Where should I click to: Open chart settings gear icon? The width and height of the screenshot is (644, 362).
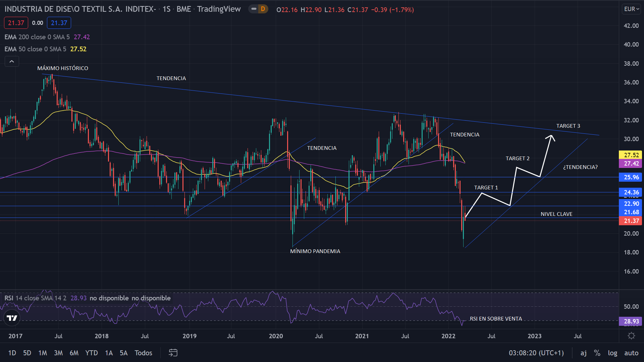pos(631,336)
